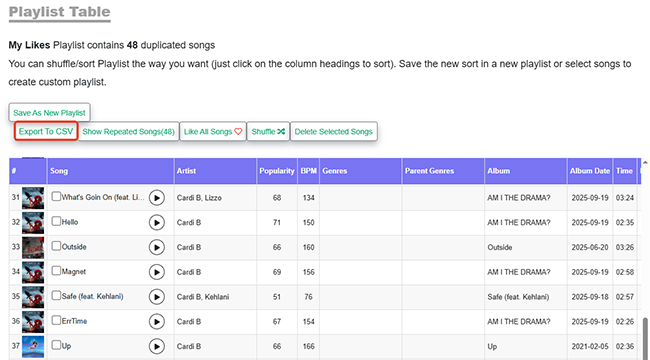Export the playlist to CSV
650x360 pixels.
pyautogui.click(x=46, y=131)
